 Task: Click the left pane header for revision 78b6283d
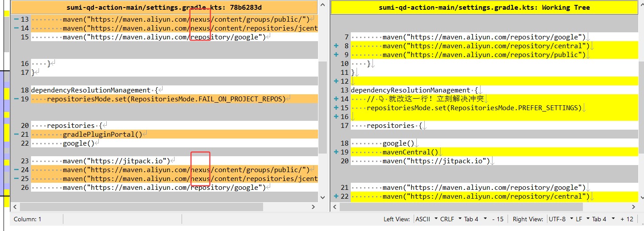coord(164,8)
